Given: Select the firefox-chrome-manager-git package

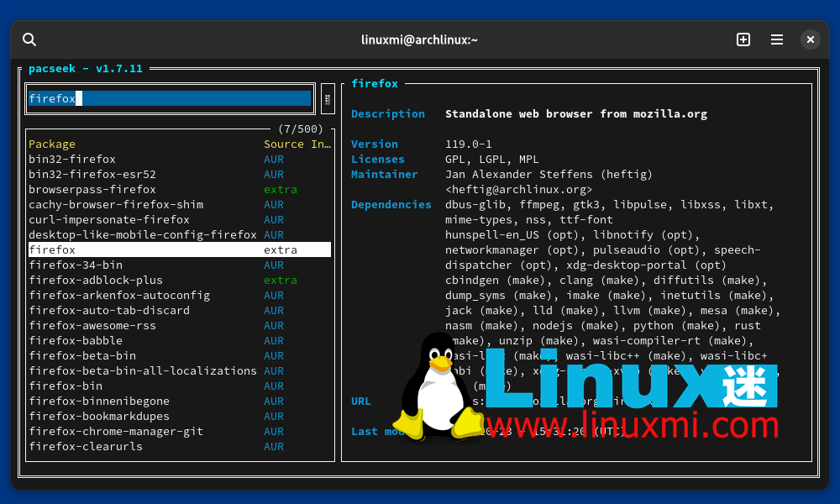Looking at the screenshot, I should pyautogui.click(x=180, y=431).
